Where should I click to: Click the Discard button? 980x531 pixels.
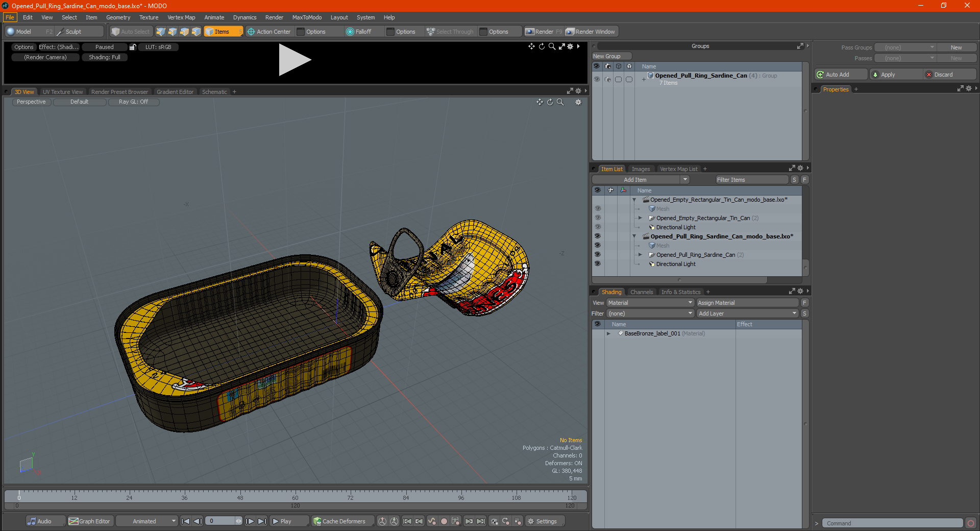[949, 75]
